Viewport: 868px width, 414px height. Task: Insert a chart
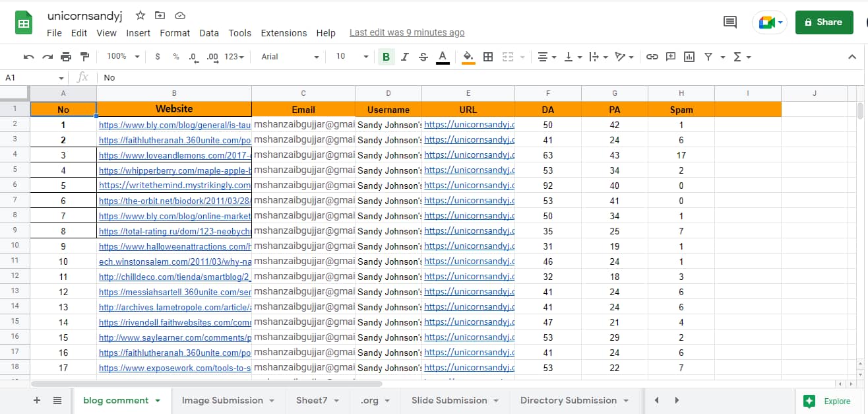coord(689,57)
